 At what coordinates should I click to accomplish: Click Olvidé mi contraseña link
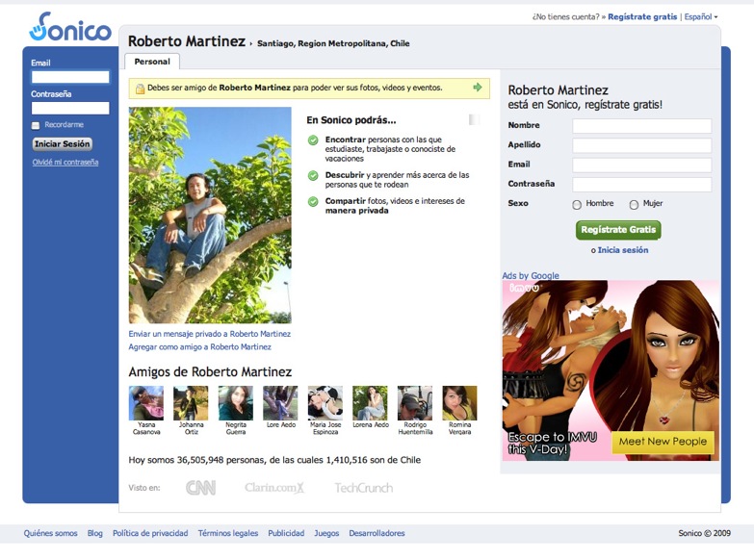pyautogui.click(x=65, y=162)
